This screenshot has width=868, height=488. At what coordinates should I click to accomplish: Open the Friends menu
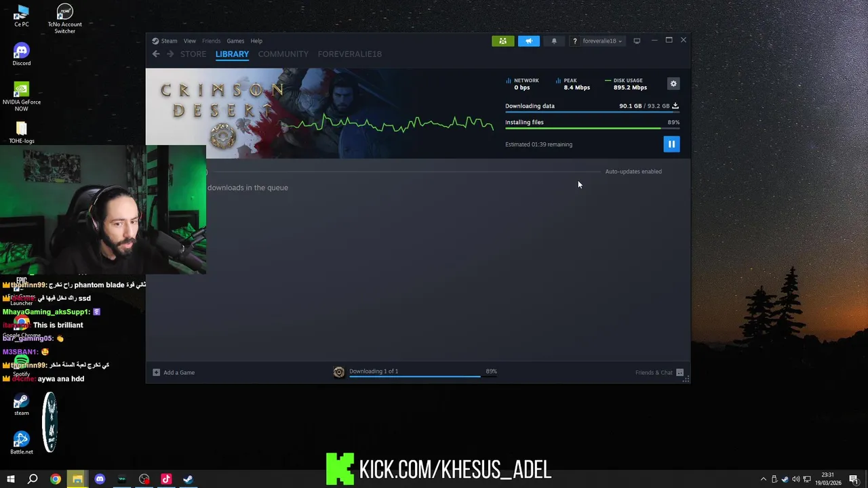click(211, 41)
